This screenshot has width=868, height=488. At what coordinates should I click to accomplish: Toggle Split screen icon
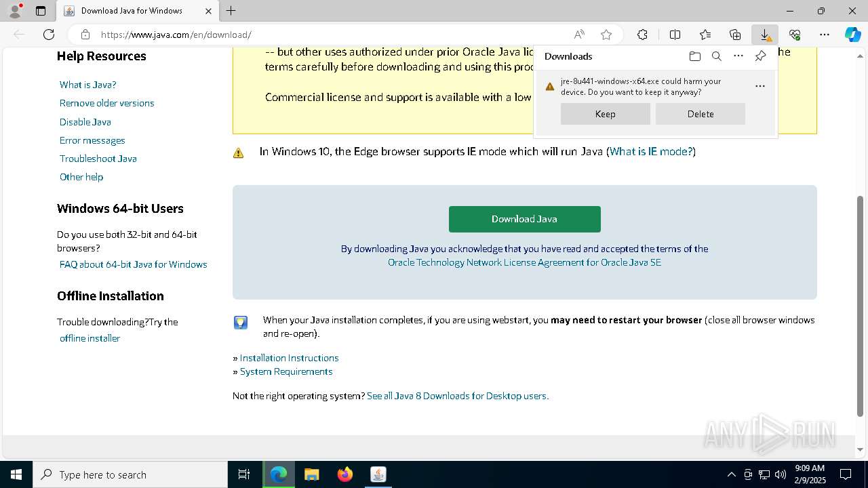point(675,35)
